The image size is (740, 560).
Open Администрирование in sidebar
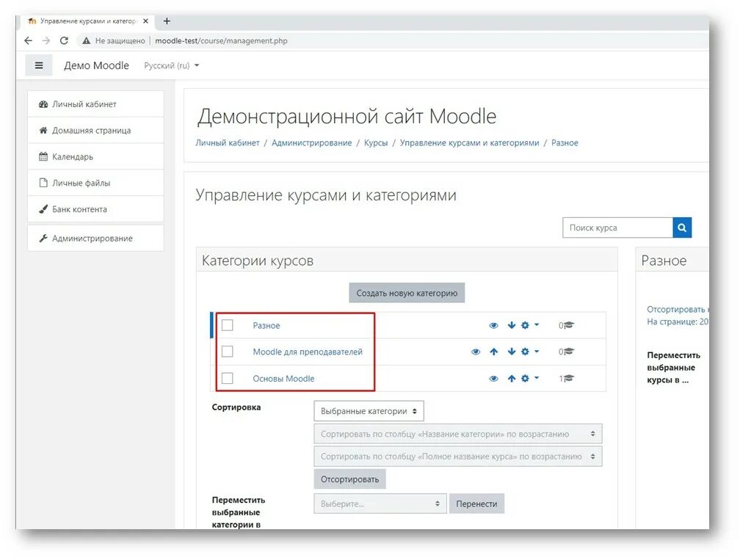(x=95, y=239)
